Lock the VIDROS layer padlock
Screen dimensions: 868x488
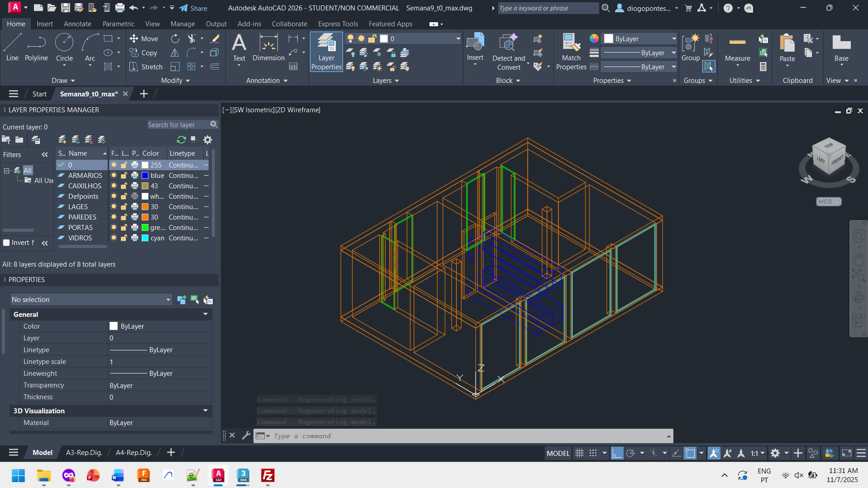coord(124,238)
